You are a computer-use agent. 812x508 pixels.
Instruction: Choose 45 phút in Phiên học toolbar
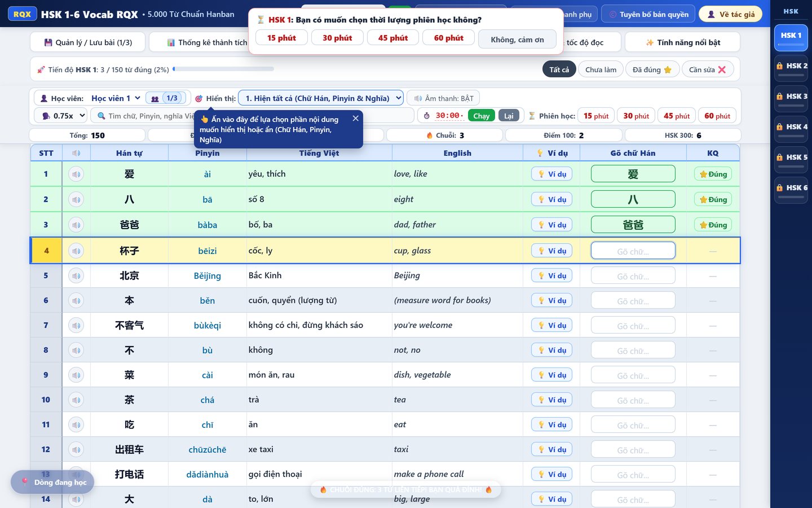pyautogui.click(x=677, y=116)
